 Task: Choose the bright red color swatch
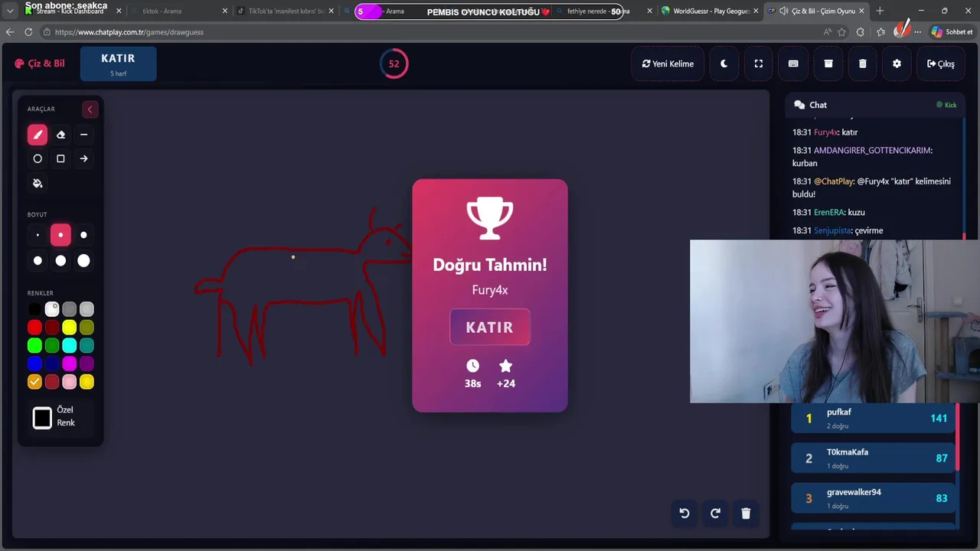click(34, 328)
